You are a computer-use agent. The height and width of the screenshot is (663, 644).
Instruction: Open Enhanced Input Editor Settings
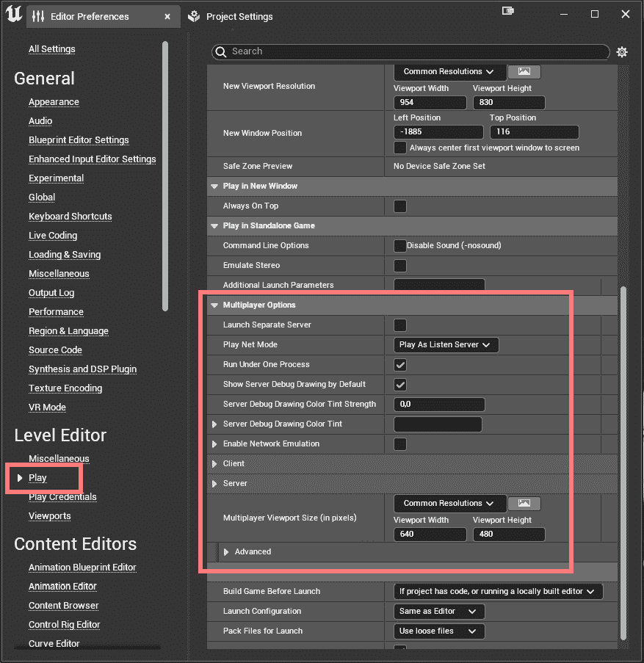[93, 159]
